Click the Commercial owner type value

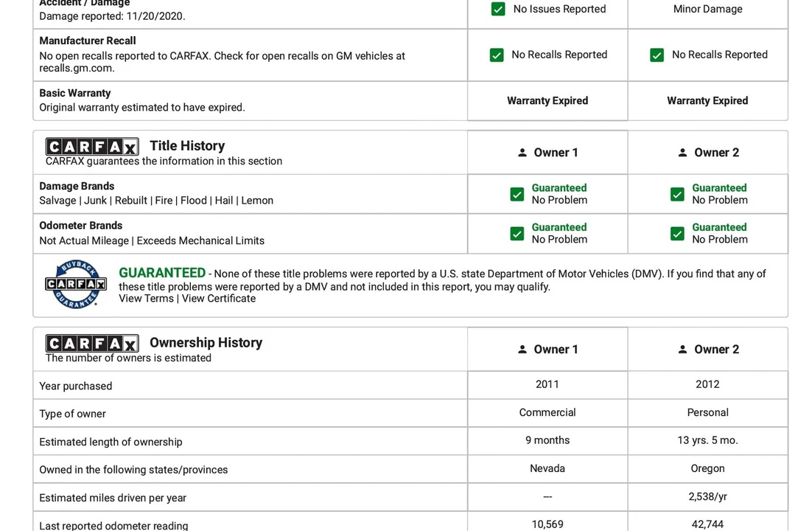click(547, 412)
